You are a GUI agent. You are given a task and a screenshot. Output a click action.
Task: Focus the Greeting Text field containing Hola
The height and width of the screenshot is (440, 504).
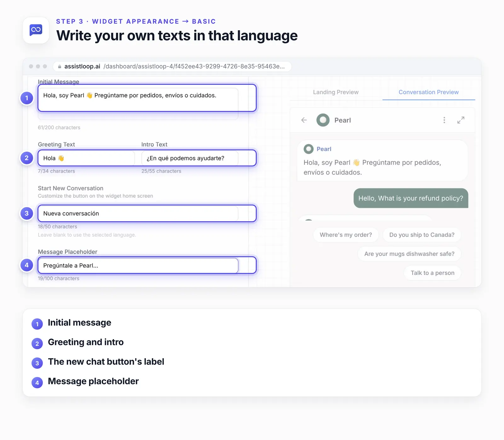[86, 158]
